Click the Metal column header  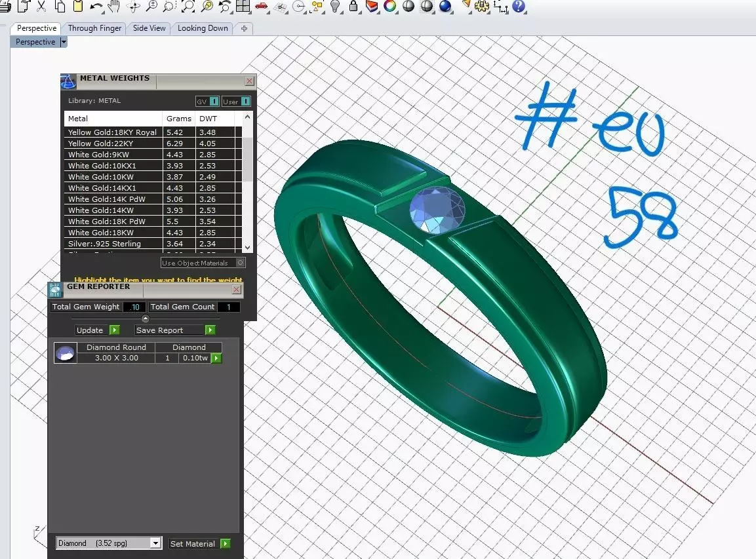[113, 119]
